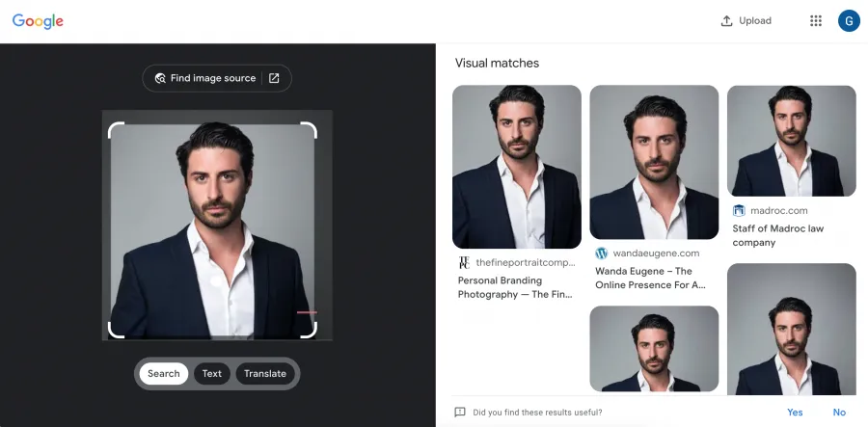Click madroc.com site name
The image size is (868, 427).
pos(779,211)
